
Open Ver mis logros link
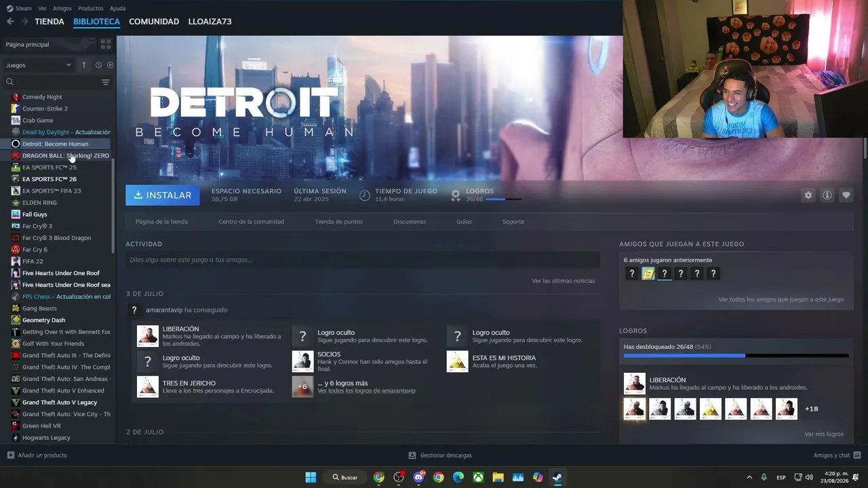824,434
